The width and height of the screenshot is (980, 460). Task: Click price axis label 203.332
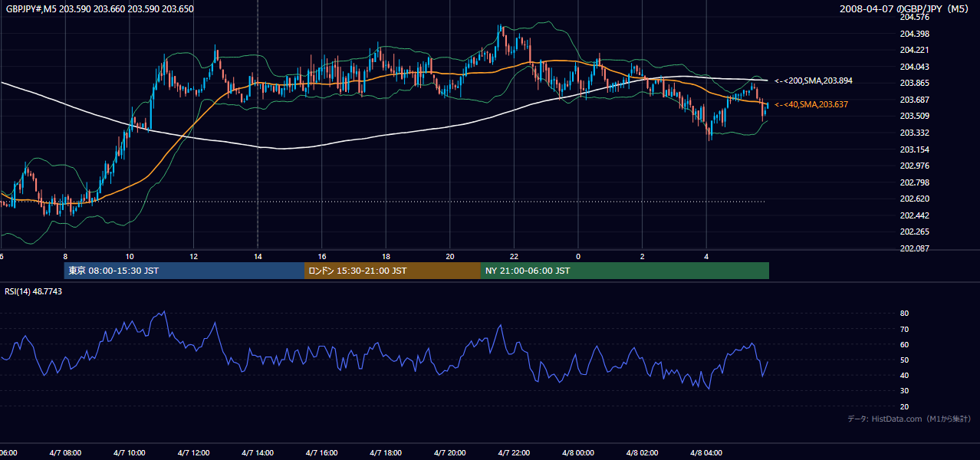pos(914,133)
